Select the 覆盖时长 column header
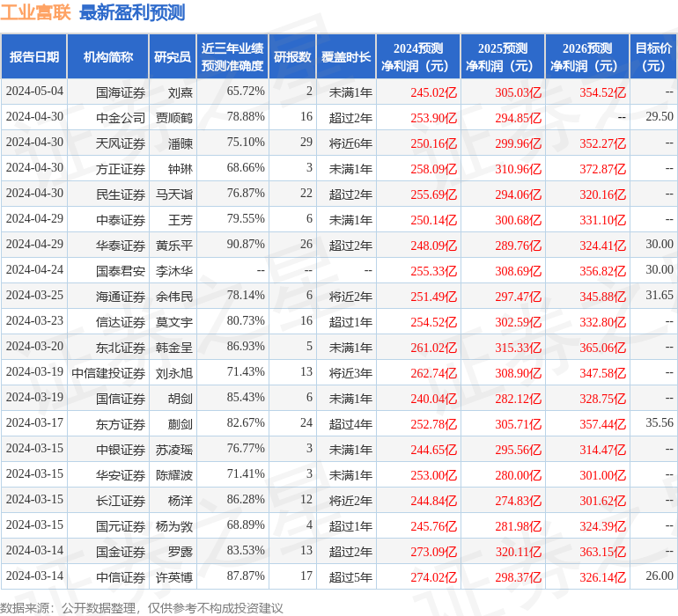This screenshot has width=678, height=616. click(346, 56)
